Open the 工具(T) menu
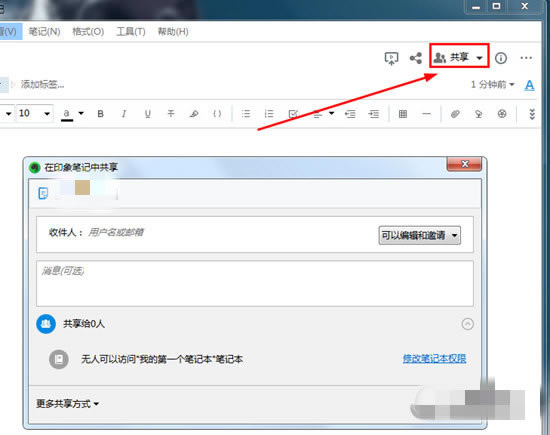This screenshot has width=550, height=435. pyautogui.click(x=131, y=32)
